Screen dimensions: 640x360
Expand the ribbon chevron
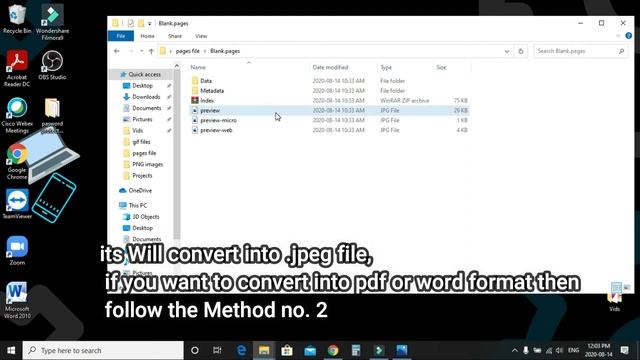(x=618, y=36)
